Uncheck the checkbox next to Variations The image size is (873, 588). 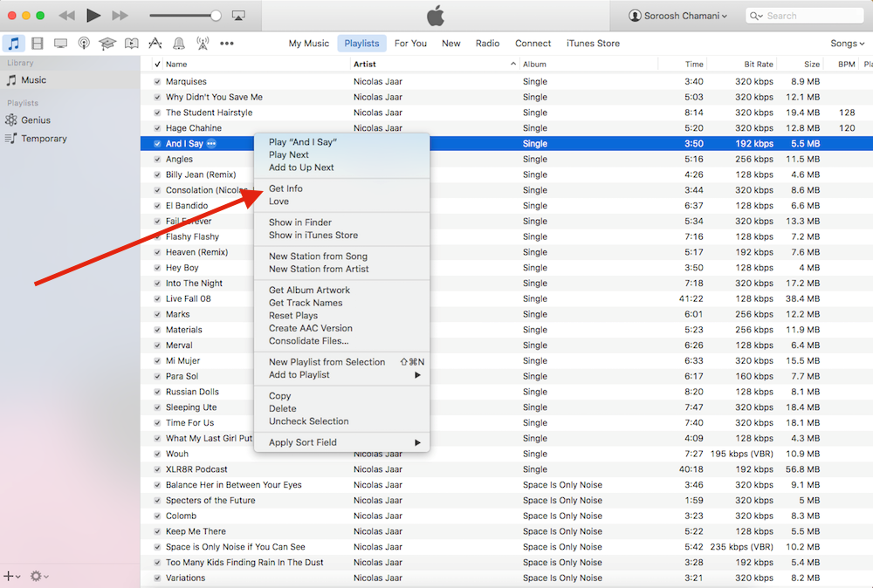pyautogui.click(x=157, y=578)
